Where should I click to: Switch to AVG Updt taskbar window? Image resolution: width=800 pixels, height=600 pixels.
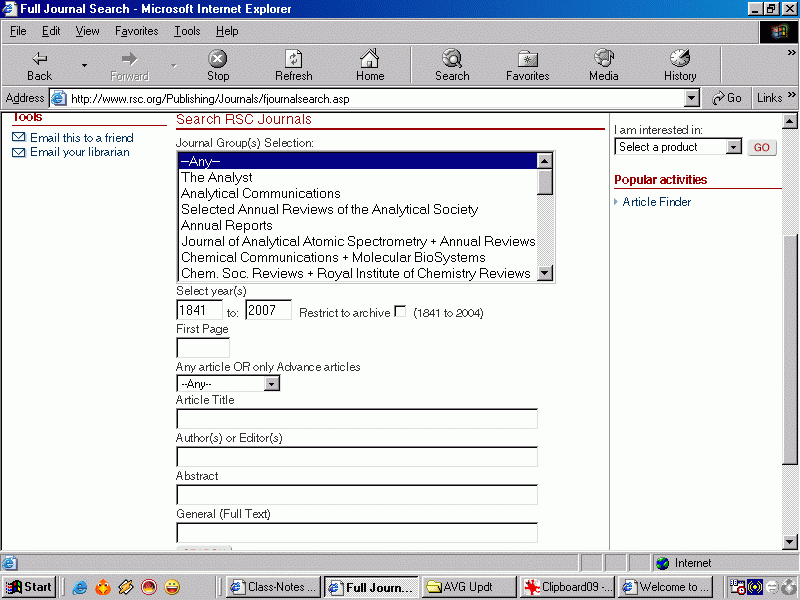pos(469,587)
